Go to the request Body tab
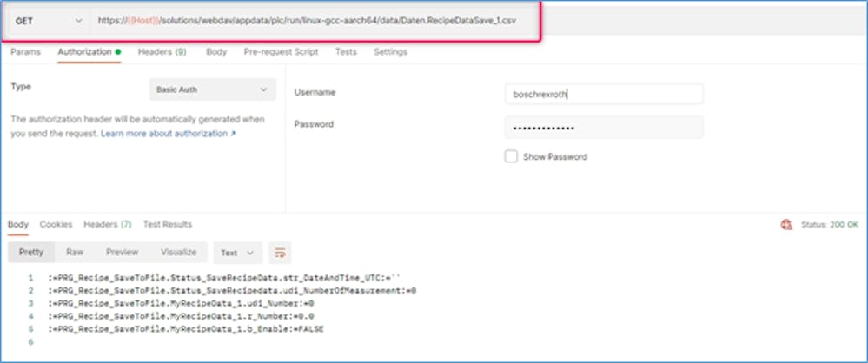 click(x=216, y=52)
